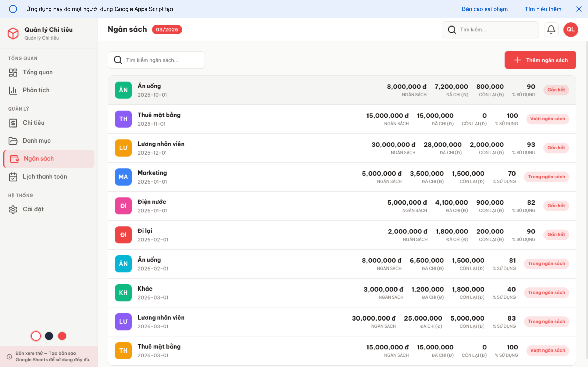Select the dark navy theme swatch
This screenshot has height=367, width=588.
click(49, 336)
